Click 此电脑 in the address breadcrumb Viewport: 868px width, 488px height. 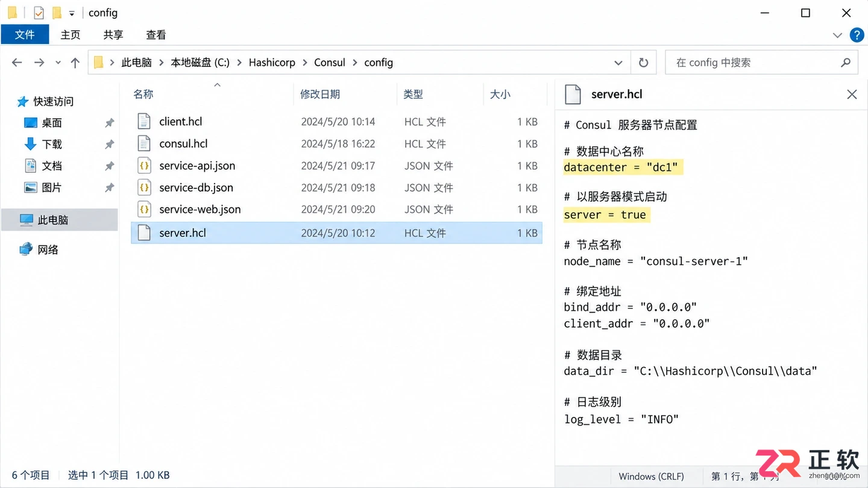coord(136,63)
